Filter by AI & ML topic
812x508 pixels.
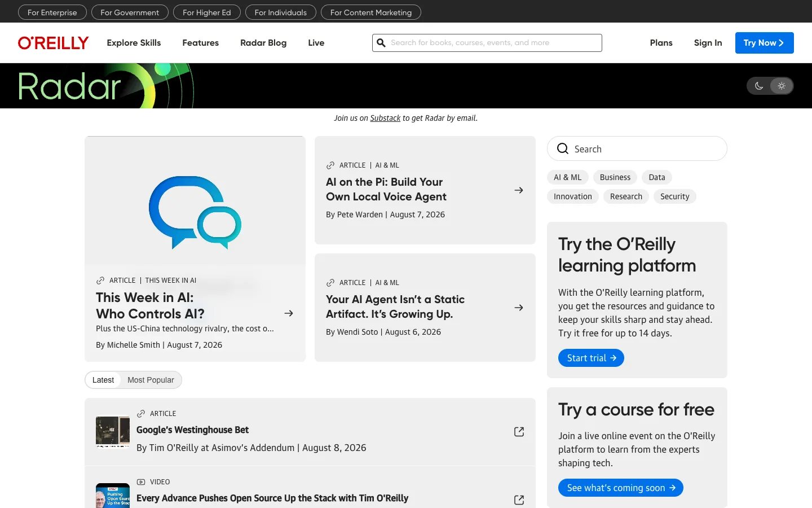(x=568, y=177)
